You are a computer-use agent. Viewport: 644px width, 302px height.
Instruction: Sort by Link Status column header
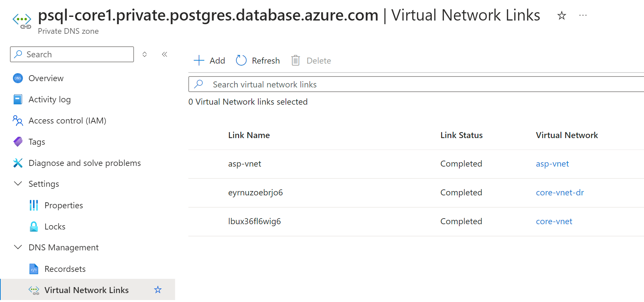[x=461, y=135]
